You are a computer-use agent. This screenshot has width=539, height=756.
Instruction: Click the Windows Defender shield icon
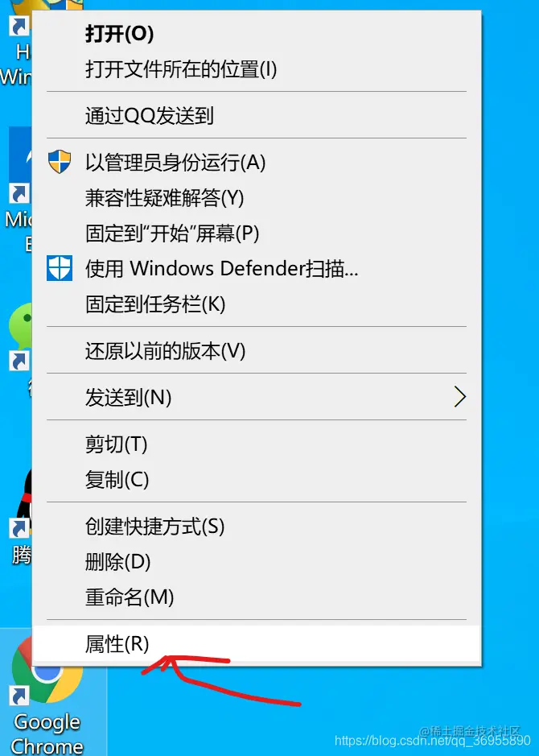[60, 268]
